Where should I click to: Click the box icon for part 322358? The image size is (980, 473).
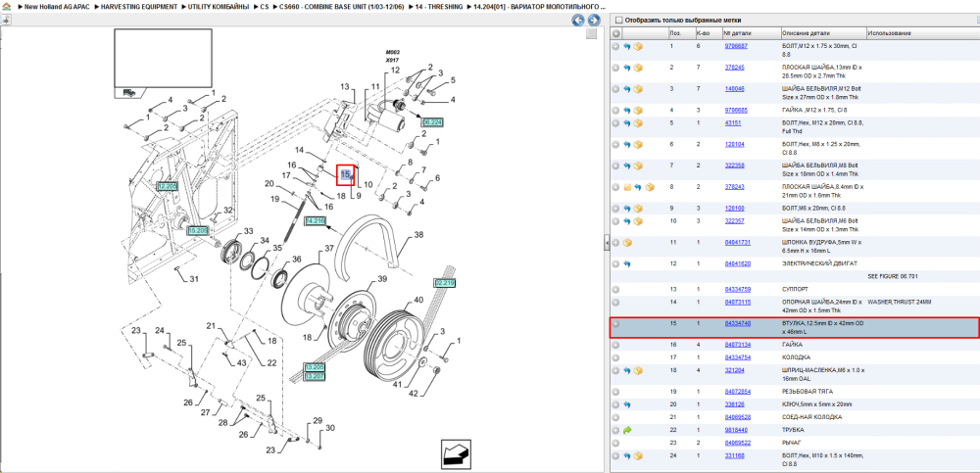pyautogui.click(x=638, y=166)
